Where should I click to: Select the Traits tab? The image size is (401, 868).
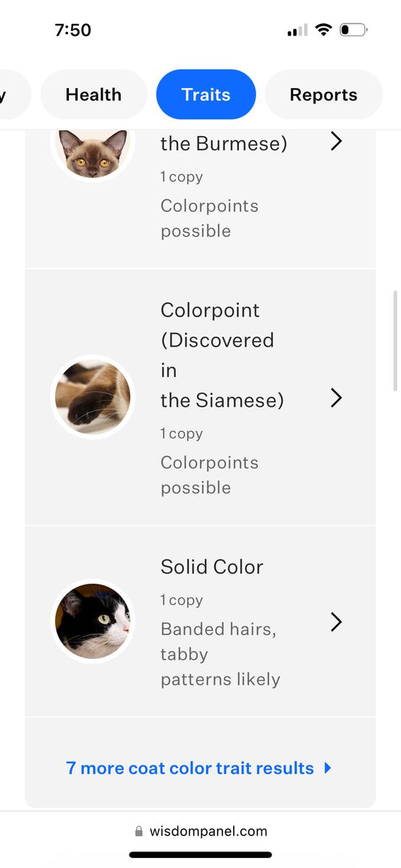[206, 95]
